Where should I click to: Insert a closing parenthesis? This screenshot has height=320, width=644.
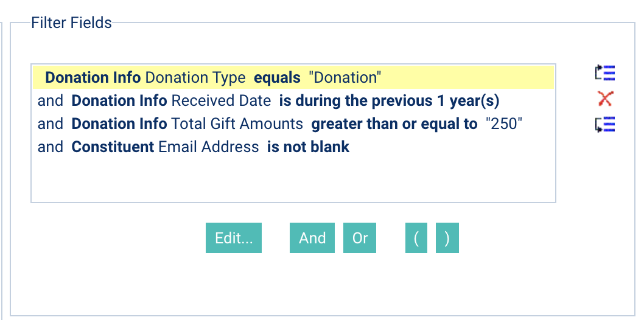447,238
